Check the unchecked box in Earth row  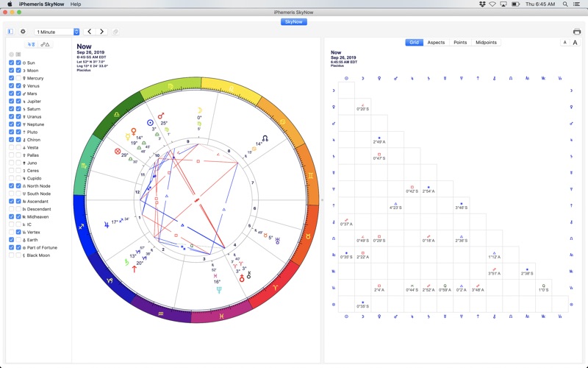point(18,240)
